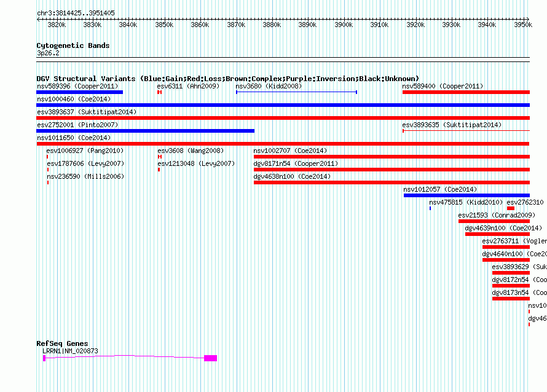Click the blue nsv1000460 (Coe2014) gain bar
The height and width of the screenshot is (392, 547).
pos(283,105)
